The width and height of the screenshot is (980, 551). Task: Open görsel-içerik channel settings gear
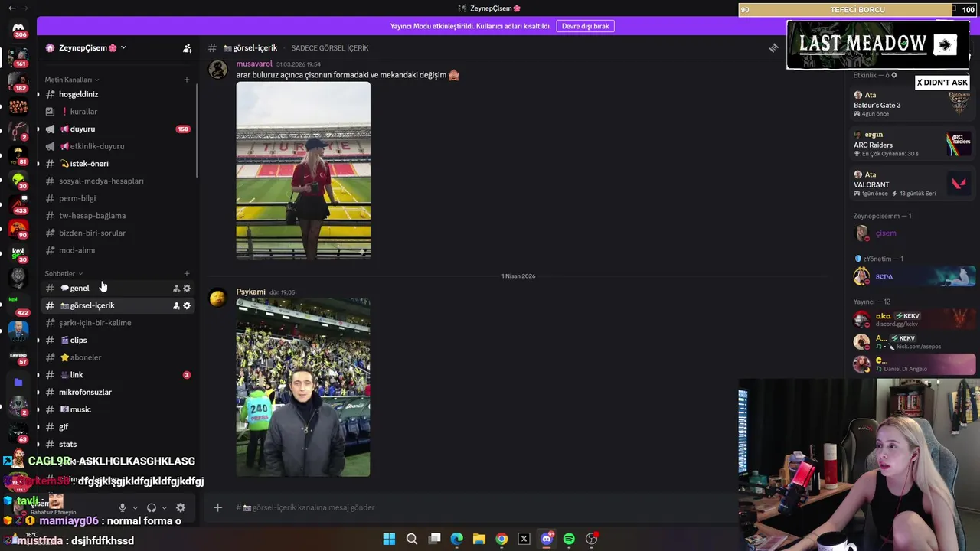click(187, 305)
